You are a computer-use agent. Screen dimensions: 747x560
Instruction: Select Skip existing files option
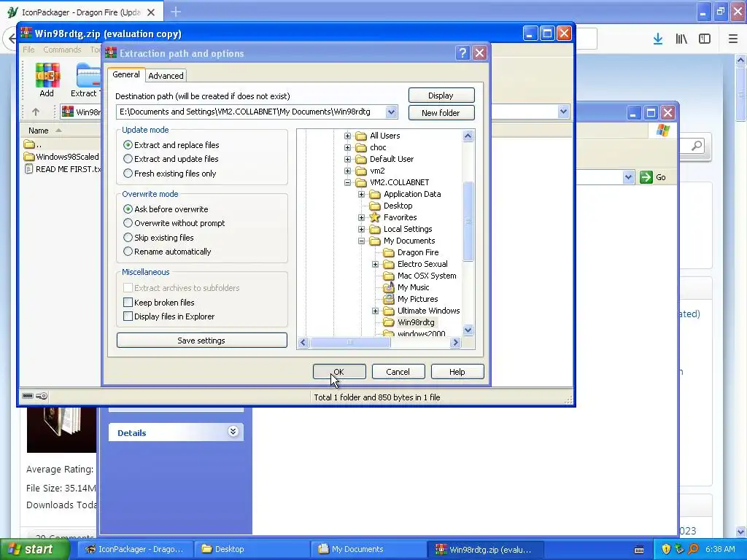tap(158, 237)
